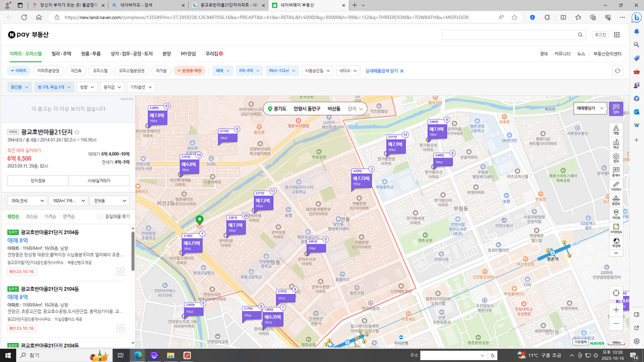Click the N pay 부동산 logo
Screen dimensions: 644x362
click(28, 34)
